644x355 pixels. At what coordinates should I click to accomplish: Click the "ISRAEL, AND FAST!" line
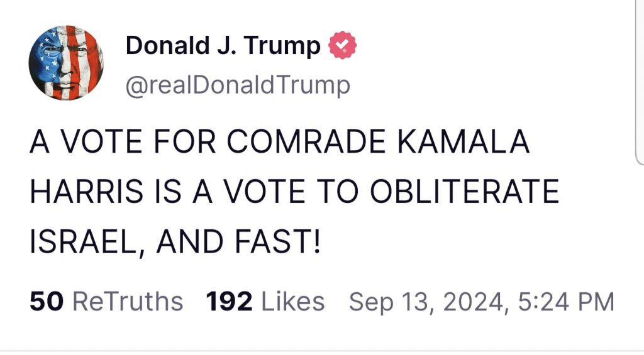175,241
